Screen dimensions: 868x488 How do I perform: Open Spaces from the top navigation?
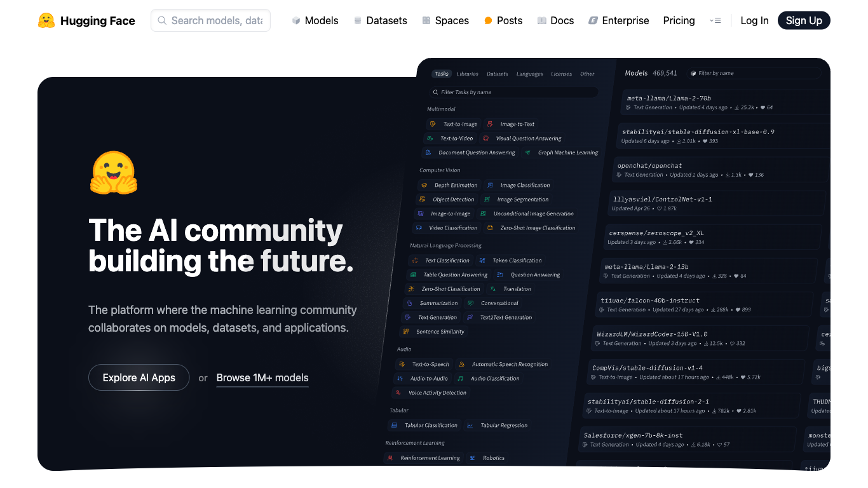click(x=445, y=20)
